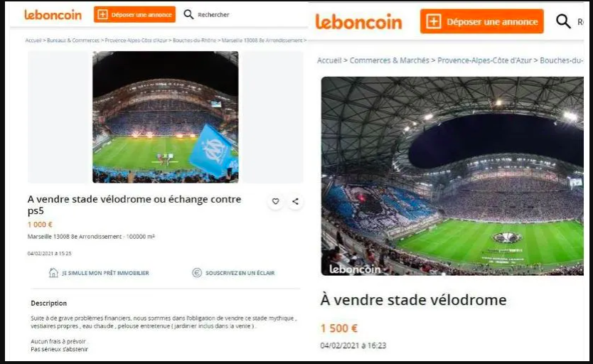The image size is (593, 364).
Task: Click the plus icon in right Déposer button
Action: pyautogui.click(x=434, y=21)
